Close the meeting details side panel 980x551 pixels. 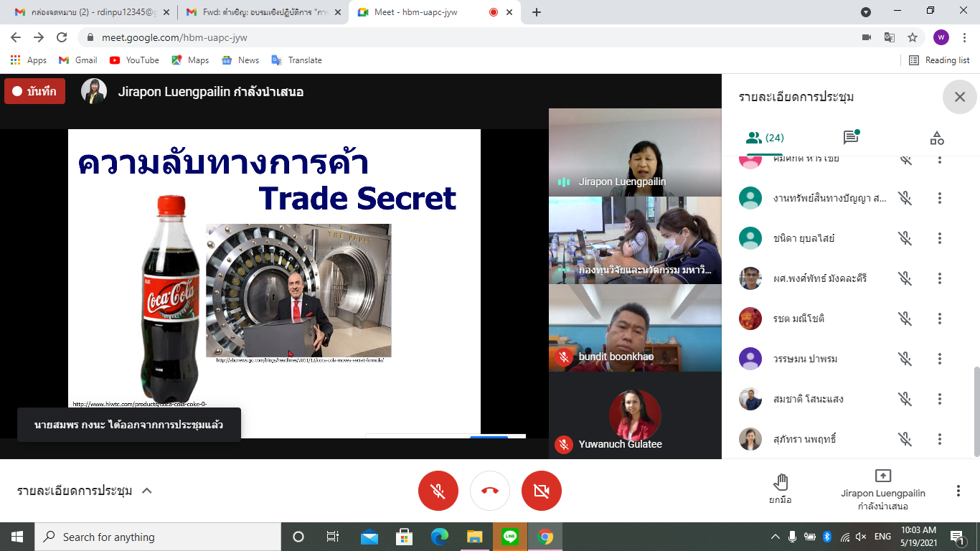pyautogui.click(x=960, y=97)
